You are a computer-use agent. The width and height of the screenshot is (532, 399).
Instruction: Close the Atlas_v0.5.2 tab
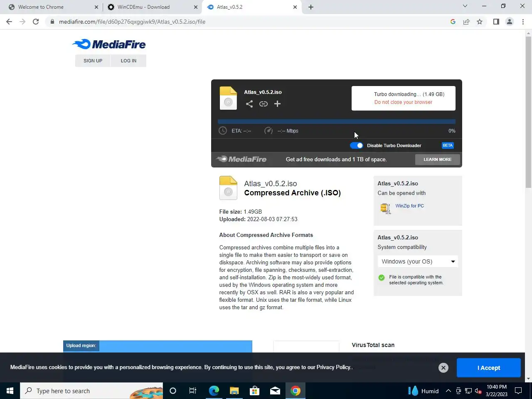295,7
